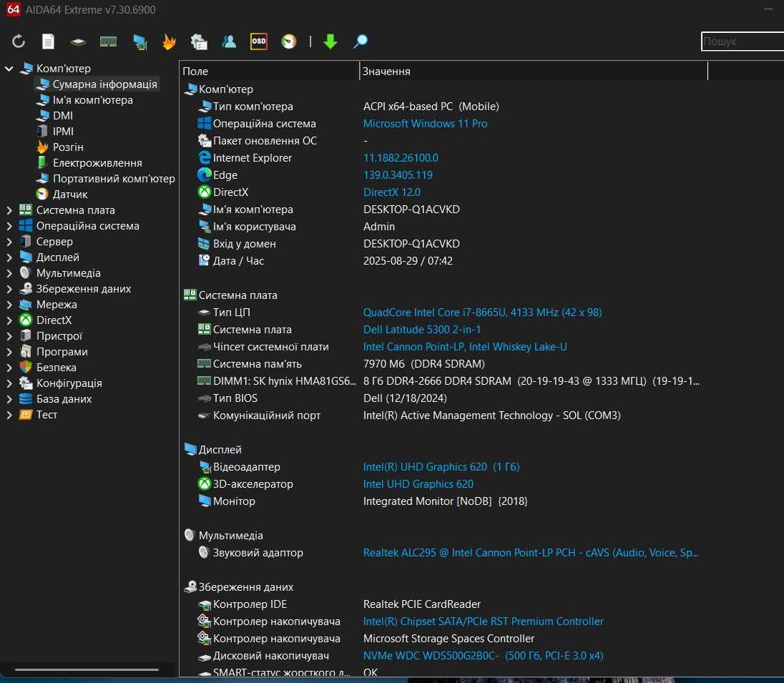Click the monitor with card toolbar icon
The image size is (784, 683).
pyautogui.click(x=139, y=42)
